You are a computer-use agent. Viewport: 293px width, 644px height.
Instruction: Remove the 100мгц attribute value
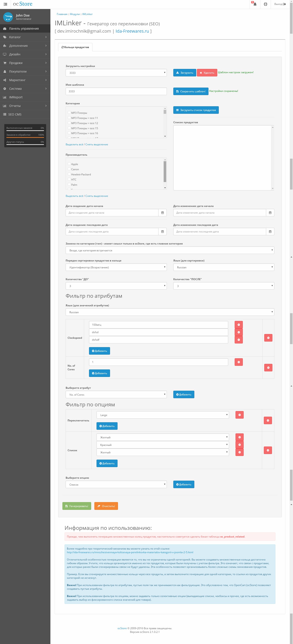(239, 325)
